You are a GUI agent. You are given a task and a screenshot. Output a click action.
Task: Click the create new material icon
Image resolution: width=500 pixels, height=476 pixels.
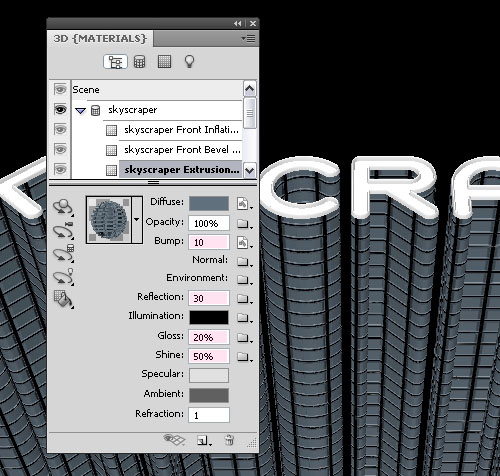coord(203,441)
